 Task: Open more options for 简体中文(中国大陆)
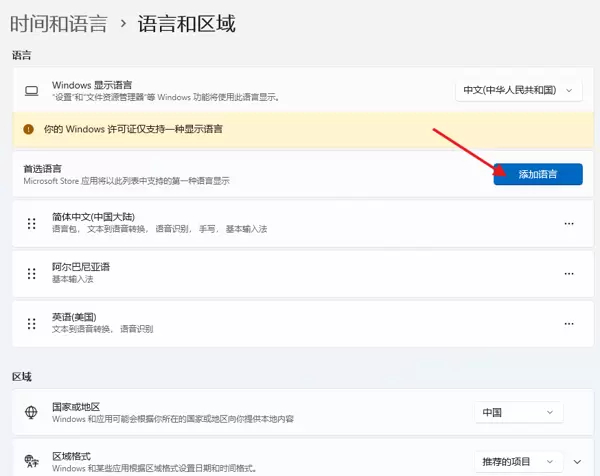tap(569, 223)
